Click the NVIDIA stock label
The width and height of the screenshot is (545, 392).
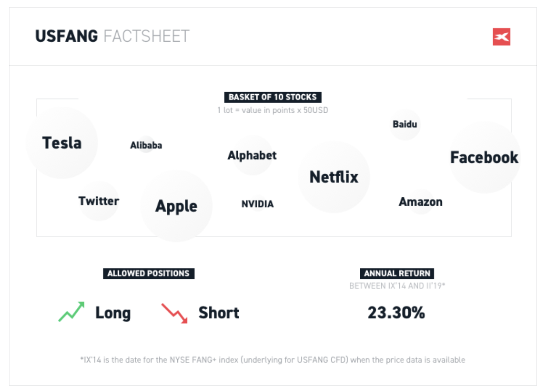pos(258,204)
